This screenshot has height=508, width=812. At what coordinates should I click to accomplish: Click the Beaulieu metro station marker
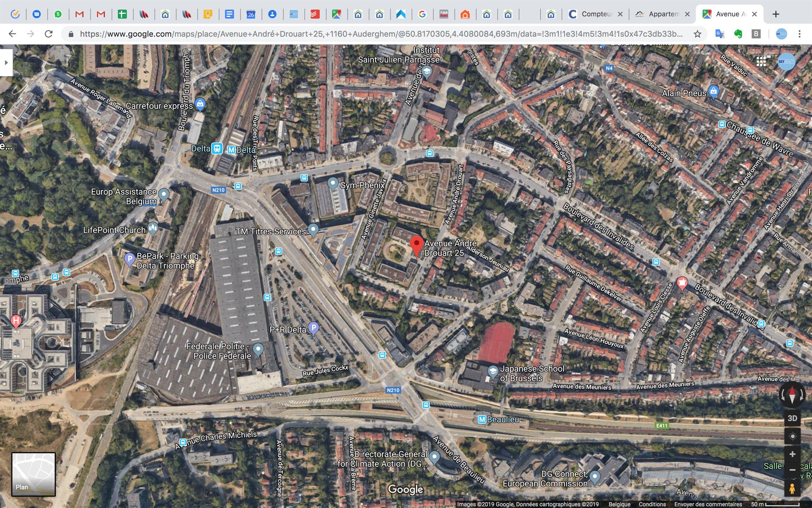click(482, 420)
